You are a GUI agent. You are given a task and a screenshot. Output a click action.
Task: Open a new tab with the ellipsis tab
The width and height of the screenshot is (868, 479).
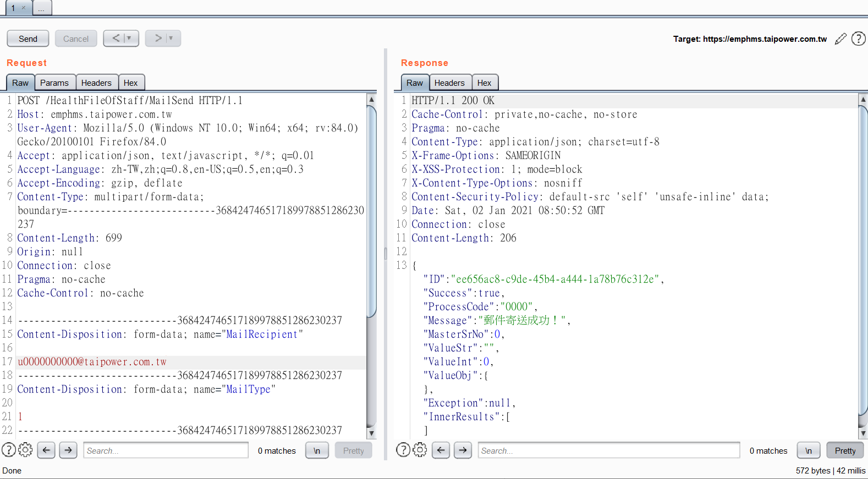coord(42,8)
